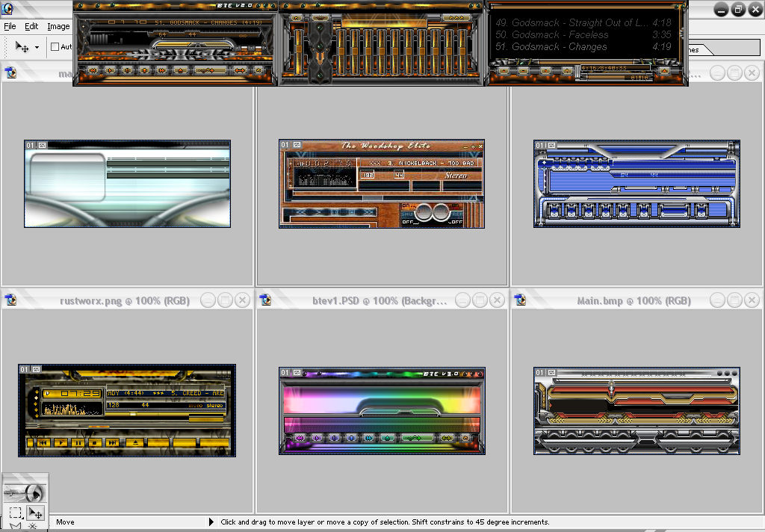Open the status bar arrow menu beside Move
This screenshot has width=765, height=532.
pyautogui.click(x=211, y=522)
